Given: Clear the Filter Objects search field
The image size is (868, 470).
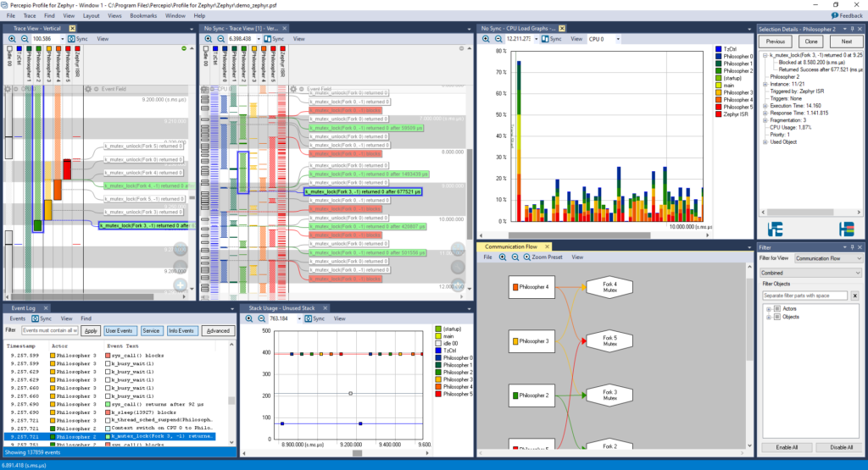Looking at the screenshot, I should 854,296.
